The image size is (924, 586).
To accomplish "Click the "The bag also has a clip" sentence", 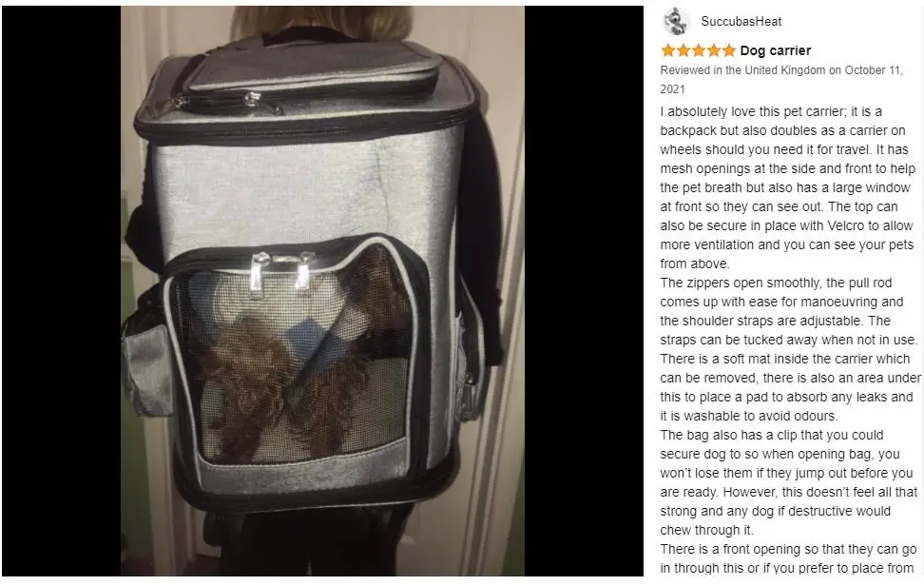I will [788, 482].
